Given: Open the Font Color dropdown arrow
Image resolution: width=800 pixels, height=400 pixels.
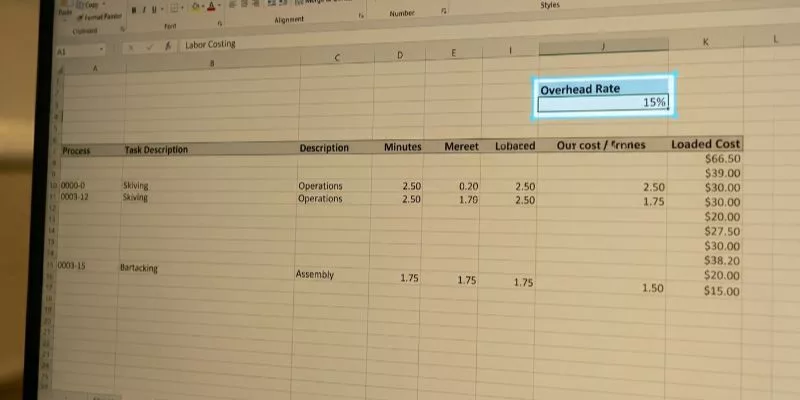Looking at the screenshot, I should tap(219, 7).
